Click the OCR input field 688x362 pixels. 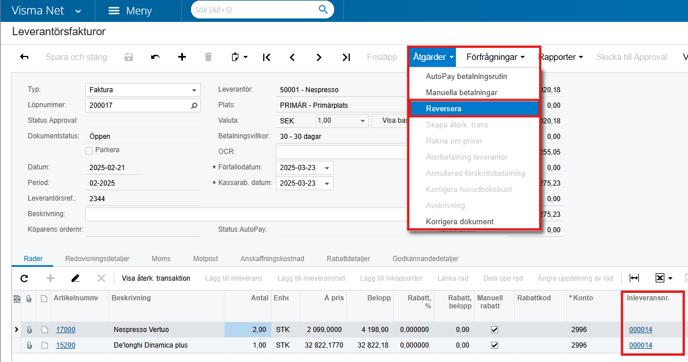coord(342,152)
